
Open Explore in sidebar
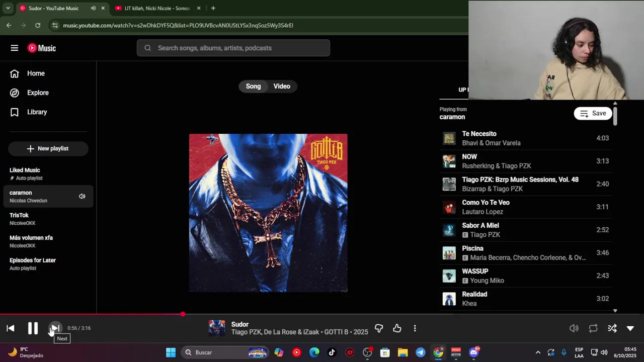click(38, 93)
